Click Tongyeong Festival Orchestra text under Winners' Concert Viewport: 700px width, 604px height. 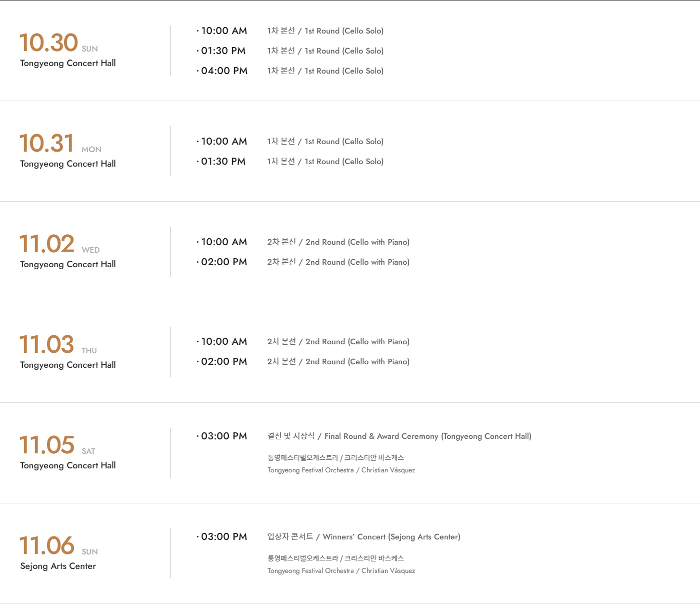[x=310, y=571]
